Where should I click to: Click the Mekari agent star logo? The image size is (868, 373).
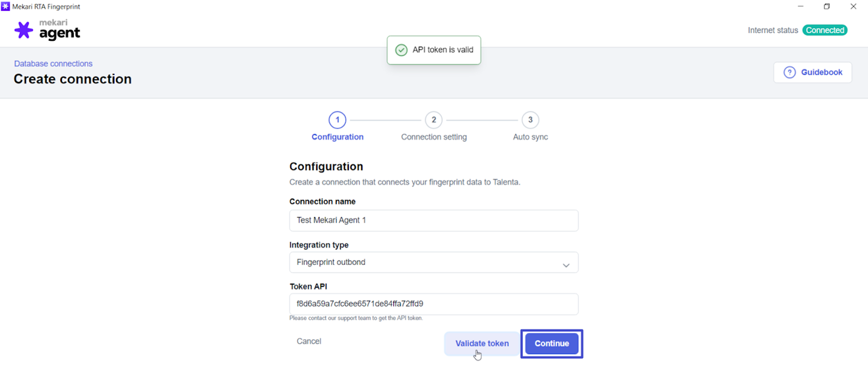pos(23,30)
